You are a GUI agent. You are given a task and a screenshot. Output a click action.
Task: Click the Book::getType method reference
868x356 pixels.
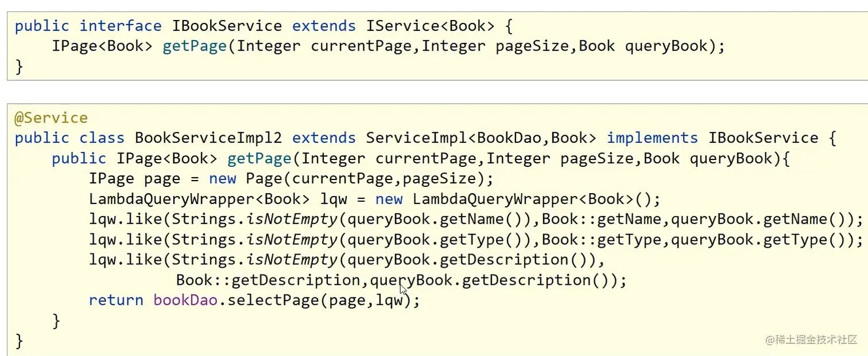602,240
